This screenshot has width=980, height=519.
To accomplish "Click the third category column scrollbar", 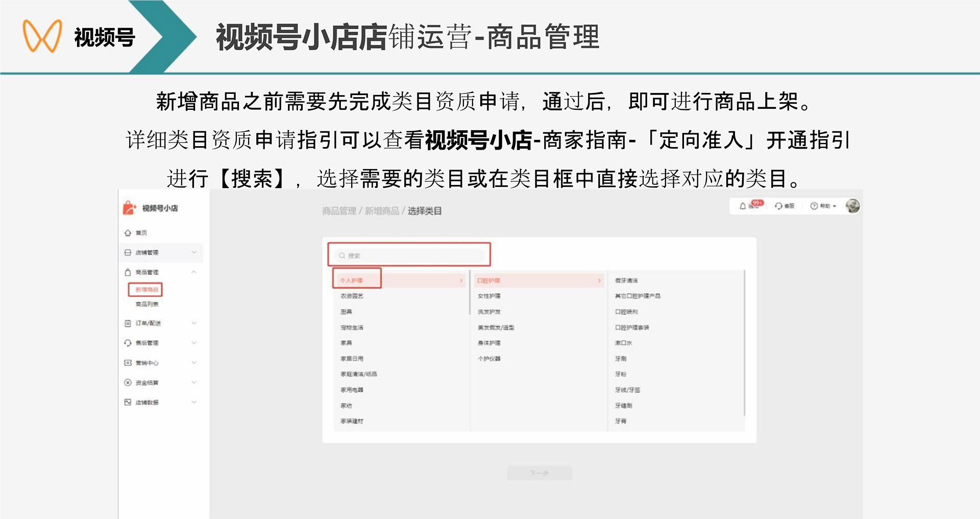I will tap(745, 343).
